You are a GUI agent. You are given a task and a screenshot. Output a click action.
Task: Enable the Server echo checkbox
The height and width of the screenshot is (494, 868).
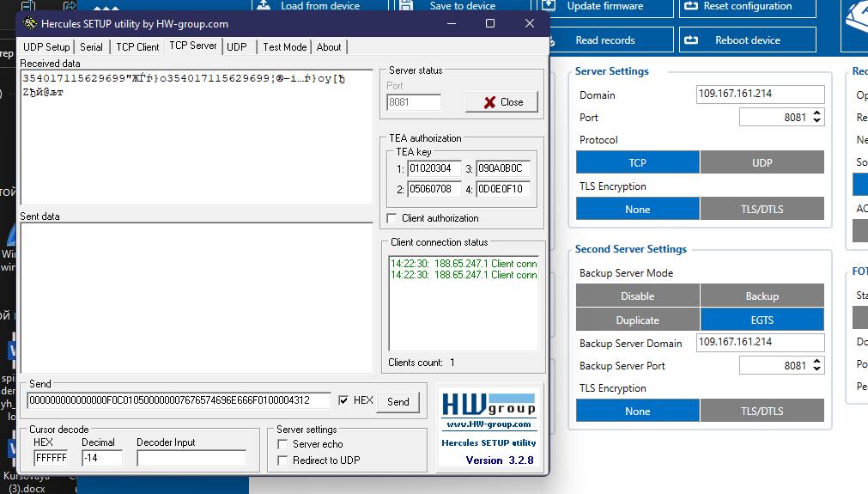(282, 444)
